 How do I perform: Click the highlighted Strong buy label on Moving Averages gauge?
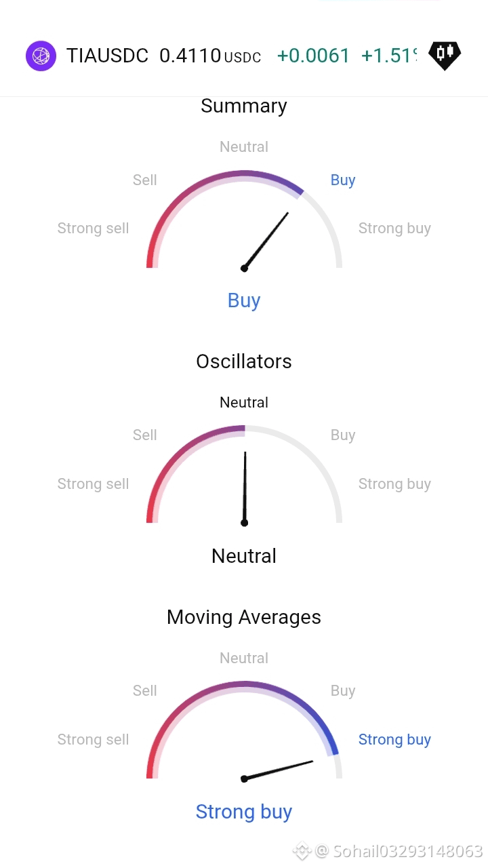pos(394,740)
